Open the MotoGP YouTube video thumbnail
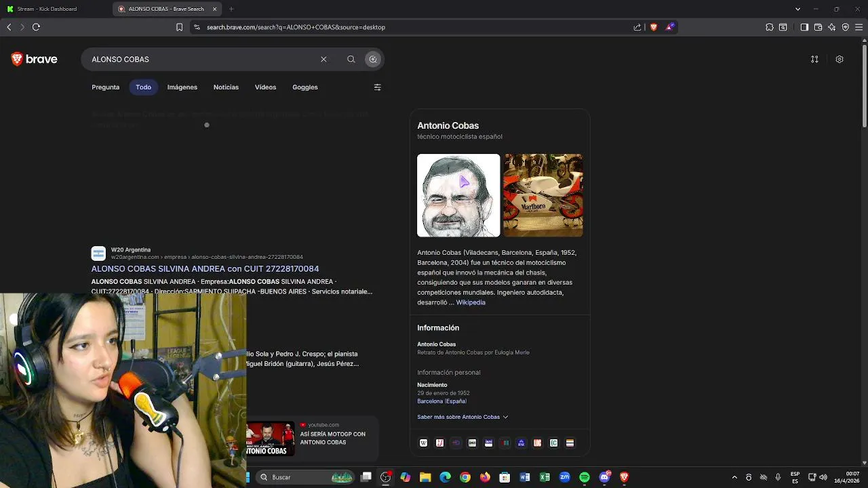Image resolution: width=868 pixels, height=488 pixels. pos(271,439)
